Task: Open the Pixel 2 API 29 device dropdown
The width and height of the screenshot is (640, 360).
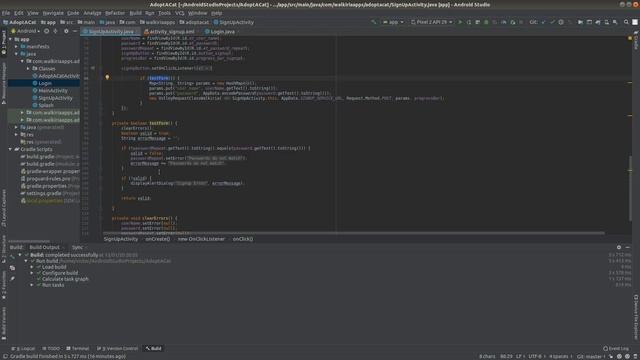Action: (x=432, y=22)
